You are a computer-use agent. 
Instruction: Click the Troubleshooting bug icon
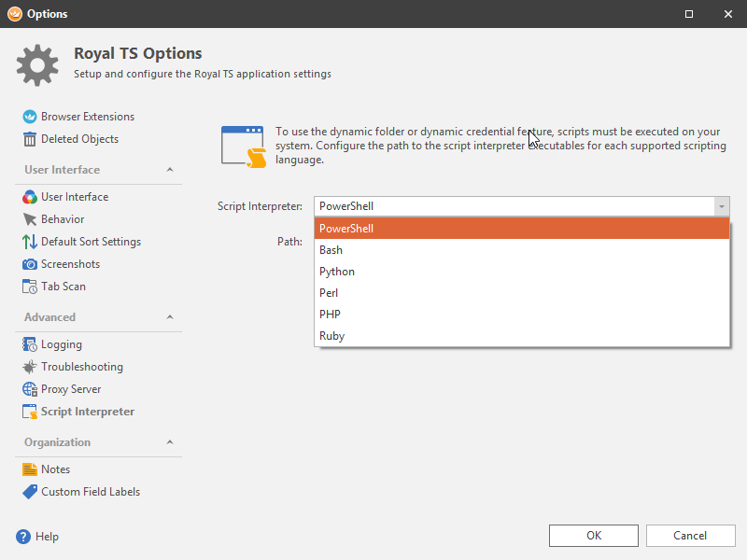30,367
